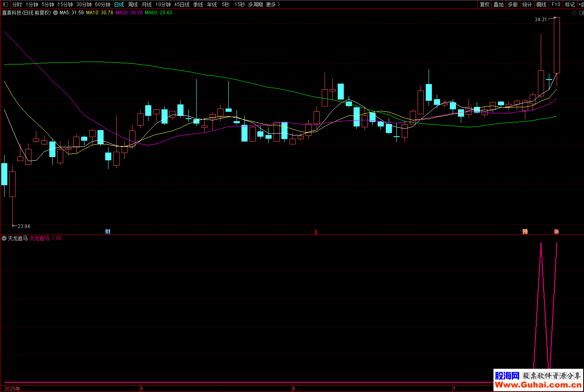This screenshot has width=584, height=392.
Task: Select the 15分钟 period tab
Action: pyautogui.click(x=65, y=4)
